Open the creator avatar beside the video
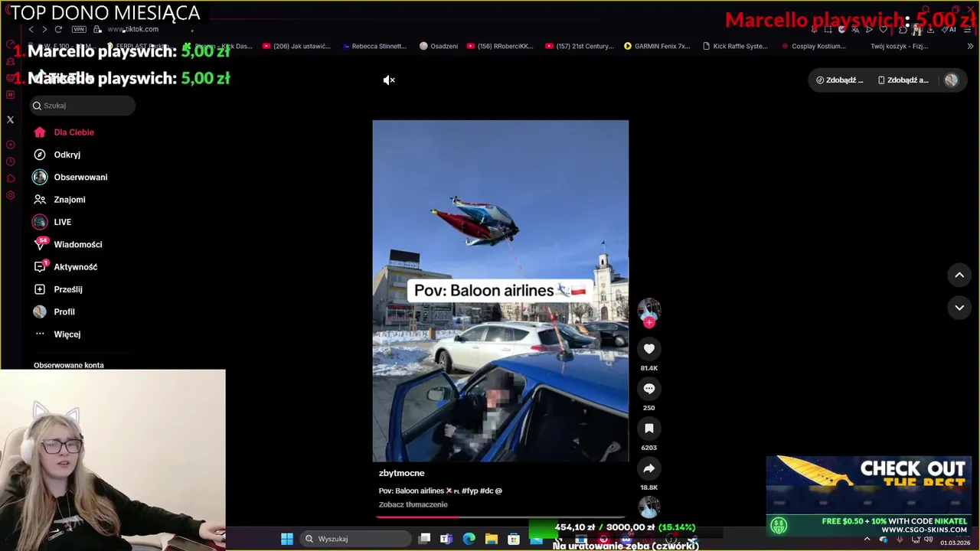980x551 pixels. click(648, 308)
